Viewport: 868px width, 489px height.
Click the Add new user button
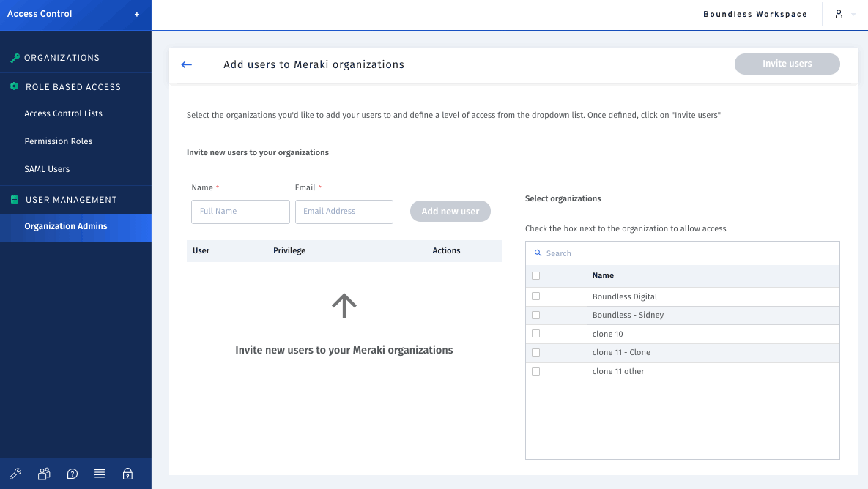coord(450,212)
